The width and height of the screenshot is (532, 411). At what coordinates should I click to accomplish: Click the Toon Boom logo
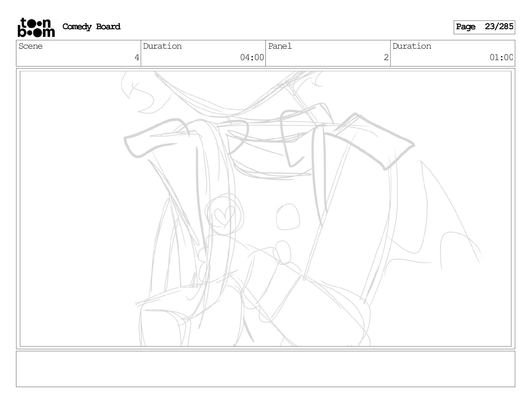[36, 27]
